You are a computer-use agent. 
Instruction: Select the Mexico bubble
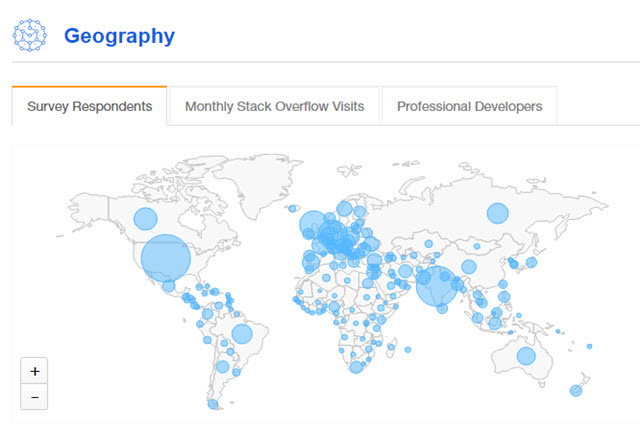pyautogui.click(x=169, y=286)
